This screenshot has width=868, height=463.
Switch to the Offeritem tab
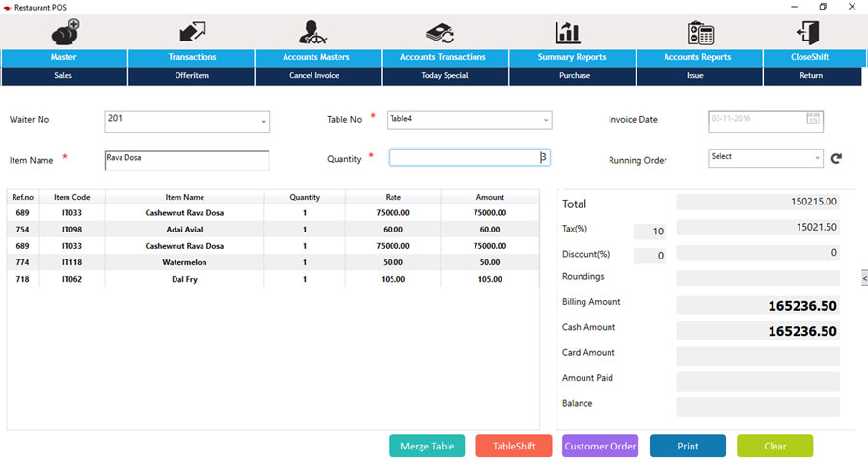pyautogui.click(x=191, y=75)
